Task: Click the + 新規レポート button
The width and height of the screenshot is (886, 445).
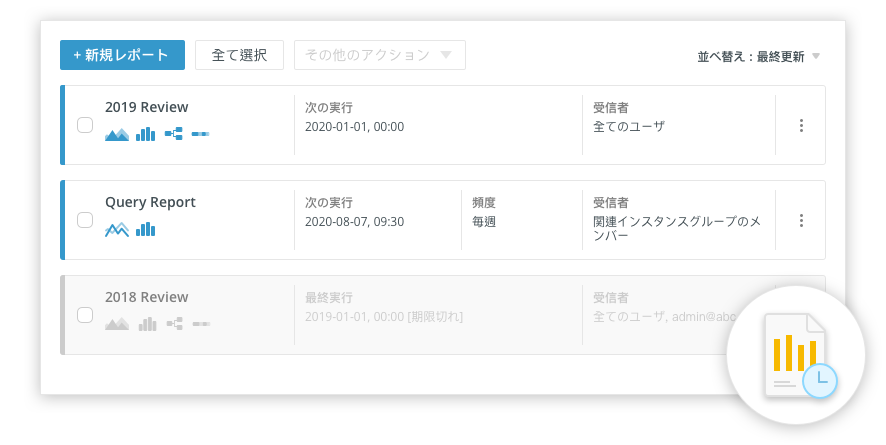Action: [122, 55]
